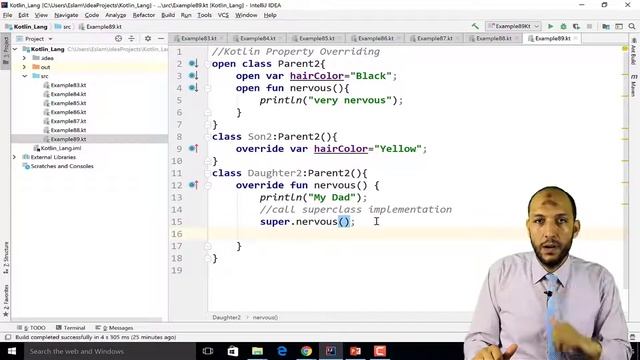The image size is (640, 360).
Task: Close the Example89.kt tab
Action: (x=576, y=38)
